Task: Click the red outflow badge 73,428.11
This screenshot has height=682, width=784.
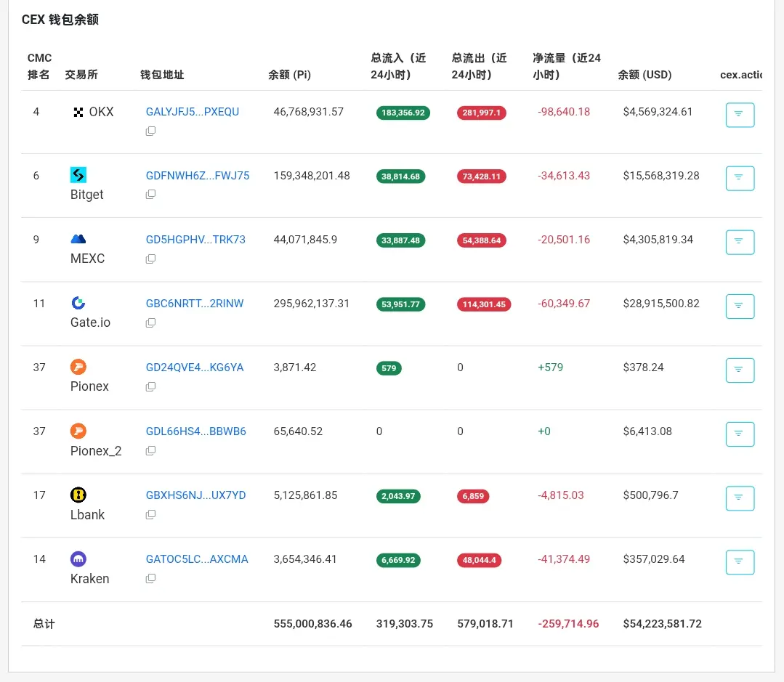Action: pos(482,176)
